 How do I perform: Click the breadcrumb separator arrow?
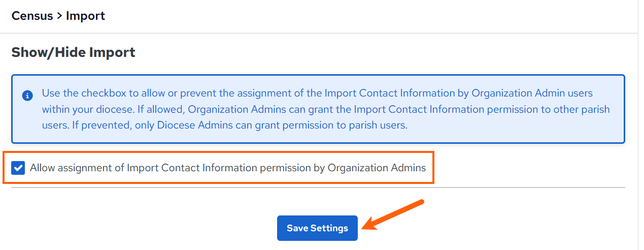(59, 16)
